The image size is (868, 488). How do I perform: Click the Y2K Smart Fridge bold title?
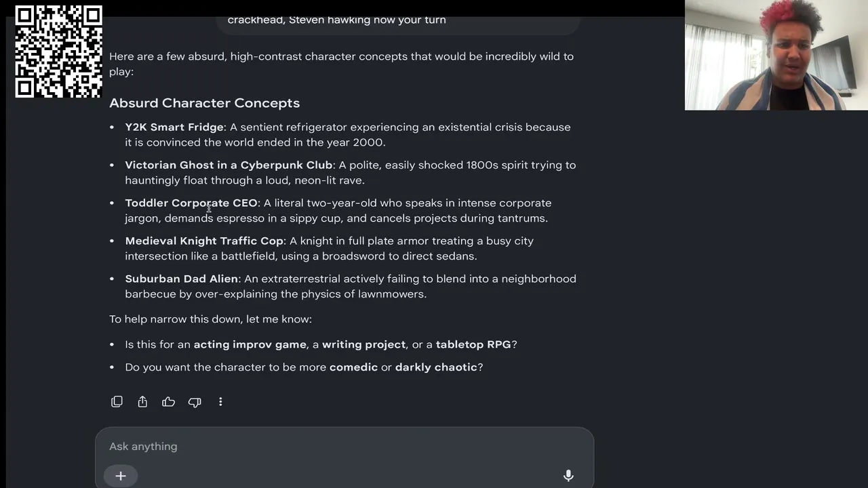174,127
